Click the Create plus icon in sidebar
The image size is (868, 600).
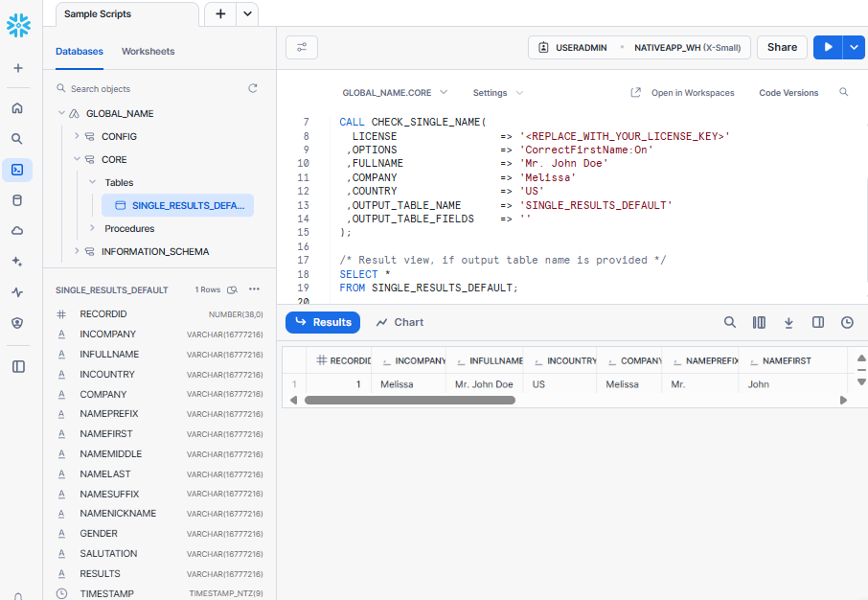pos(17,68)
